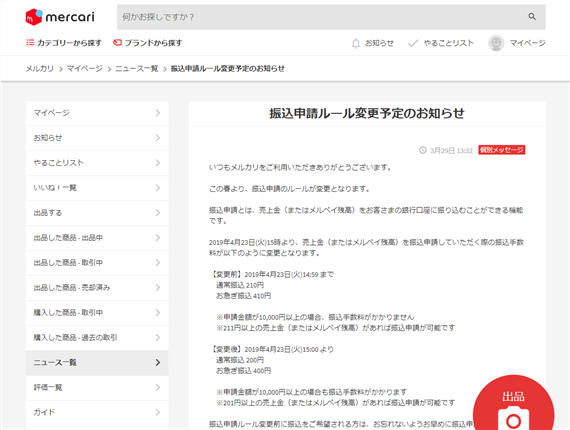Focus the 何かお探しですか？ search field
This screenshot has height=430, width=570.
tap(331, 17)
